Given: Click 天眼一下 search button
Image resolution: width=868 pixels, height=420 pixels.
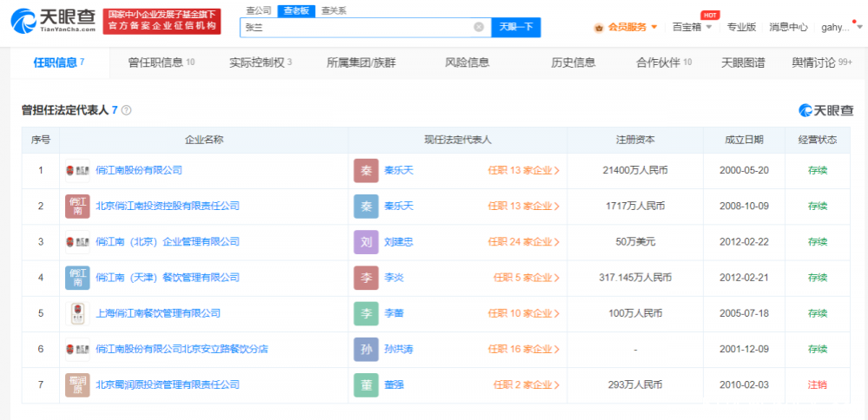Looking at the screenshot, I should [516, 27].
